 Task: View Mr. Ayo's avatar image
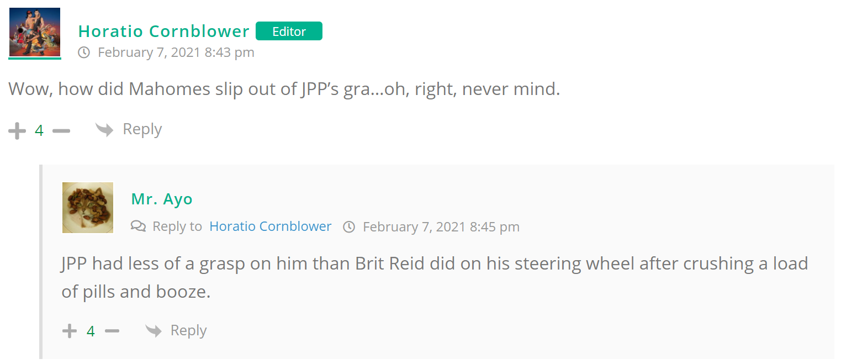tap(88, 208)
